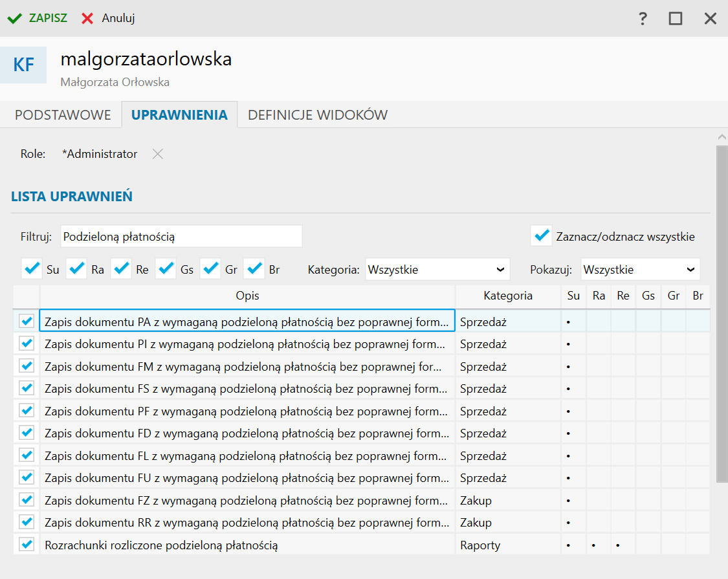
Task: Uncheck Rozrachunki rozliczone podzieloną płatnością checkbox
Action: tap(27, 544)
